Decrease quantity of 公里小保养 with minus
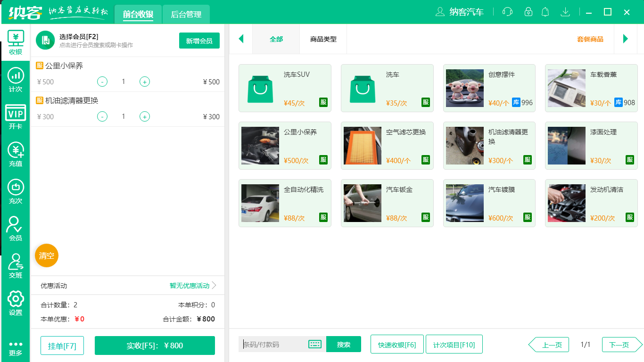This screenshot has width=644, height=362. [x=102, y=82]
